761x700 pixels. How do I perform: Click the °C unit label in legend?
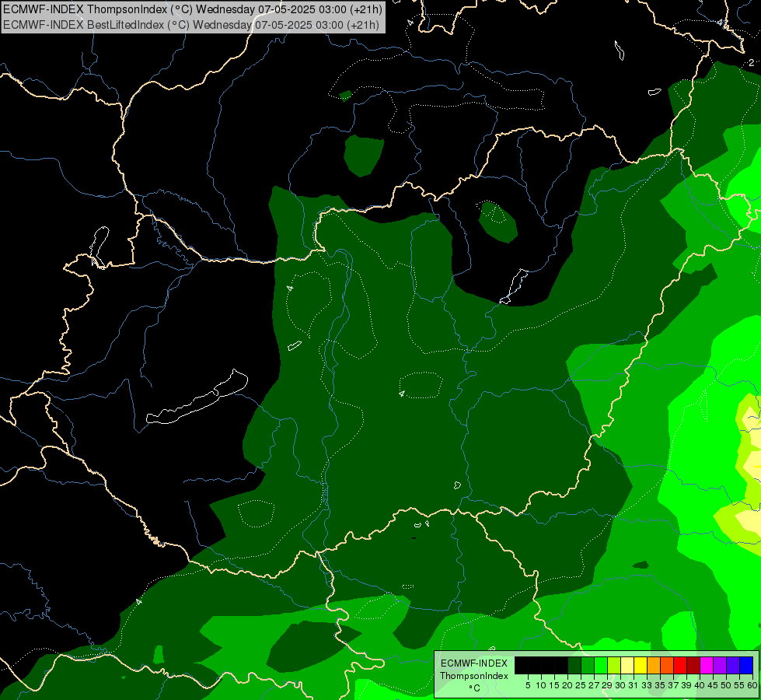[475, 688]
